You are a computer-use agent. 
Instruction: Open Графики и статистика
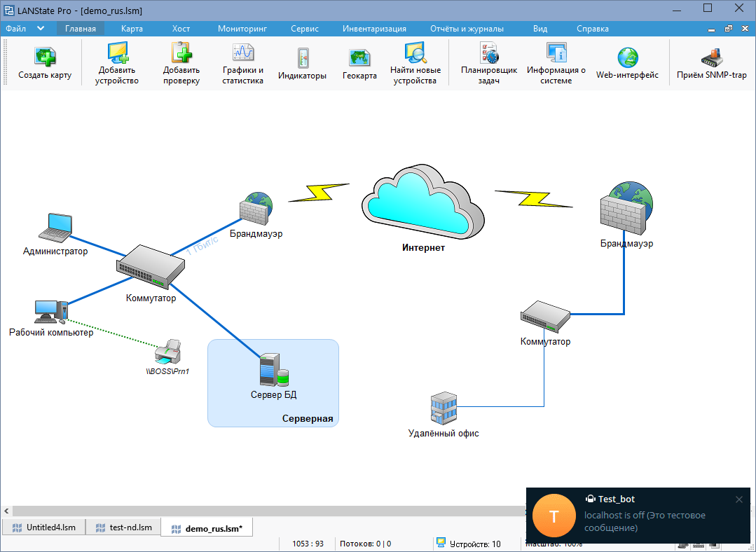pyautogui.click(x=243, y=62)
